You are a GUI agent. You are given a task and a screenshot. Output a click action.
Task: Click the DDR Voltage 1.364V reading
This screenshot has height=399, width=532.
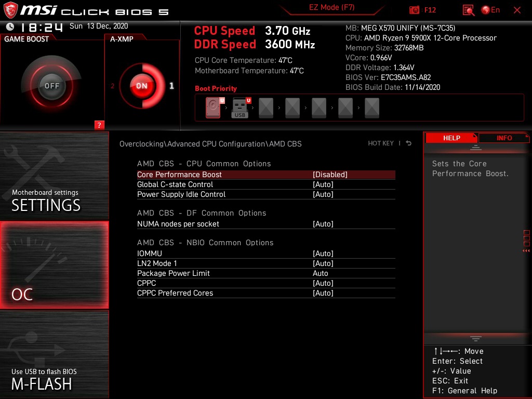[x=380, y=68]
